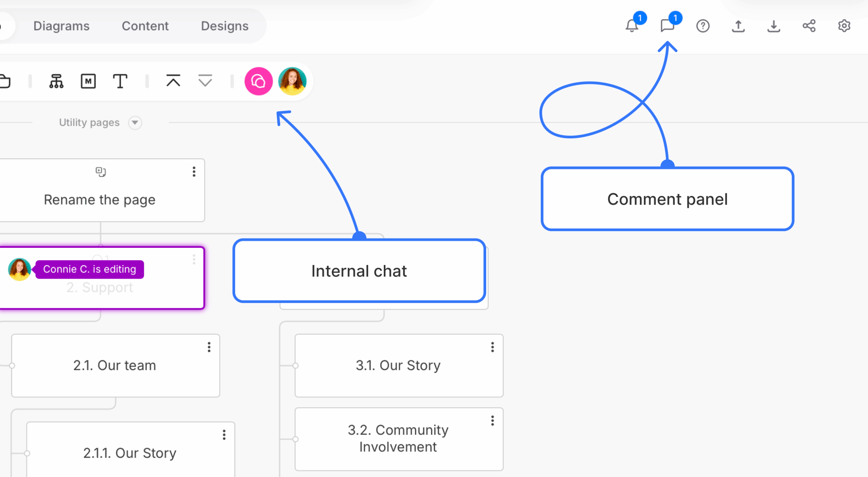Click connector node left of 3.2. Community Involvement
This screenshot has height=477, width=868.
tap(295, 439)
